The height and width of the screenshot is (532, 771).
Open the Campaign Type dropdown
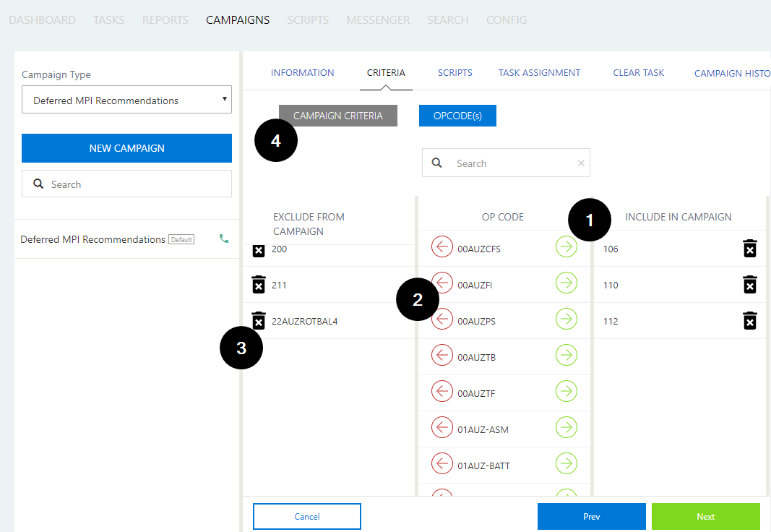(x=126, y=100)
